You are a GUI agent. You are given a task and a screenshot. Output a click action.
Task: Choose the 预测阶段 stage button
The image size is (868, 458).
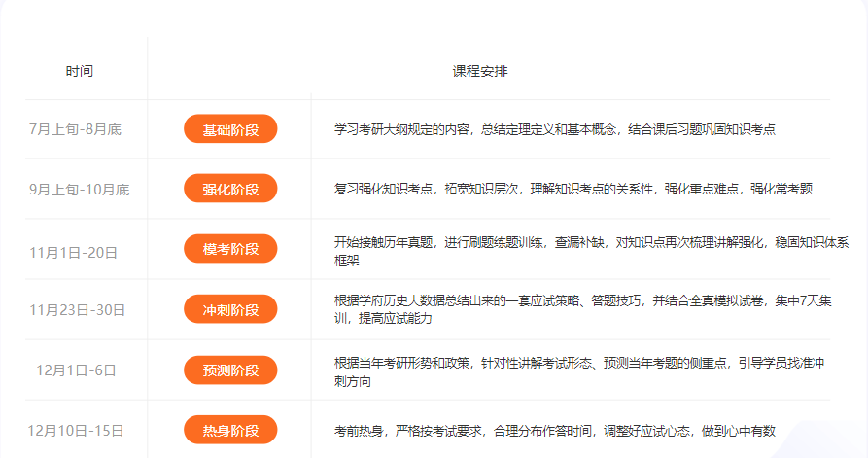230,370
